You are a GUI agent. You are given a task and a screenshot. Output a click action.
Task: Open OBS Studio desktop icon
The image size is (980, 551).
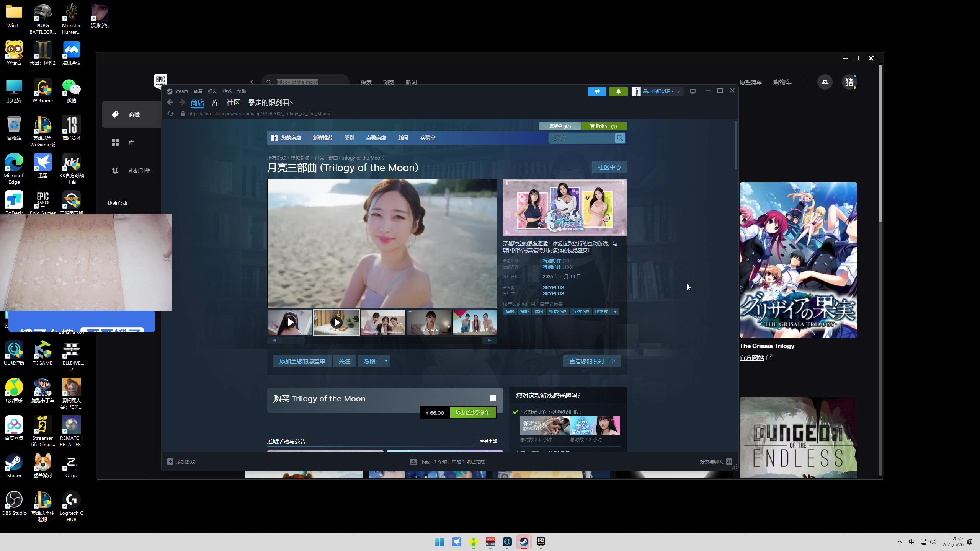tap(14, 504)
